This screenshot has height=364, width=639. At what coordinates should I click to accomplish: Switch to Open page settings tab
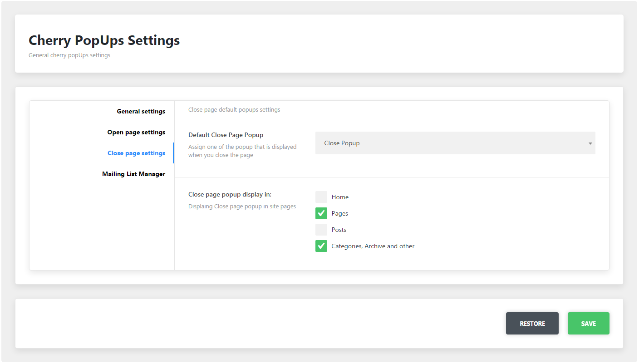(x=136, y=132)
